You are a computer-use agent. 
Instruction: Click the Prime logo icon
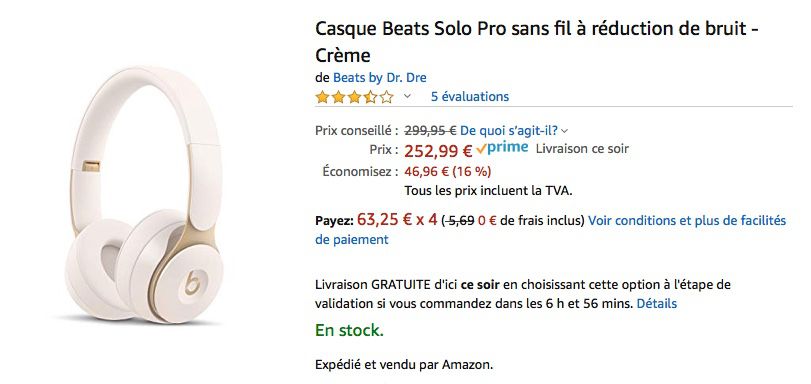(x=502, y=148)
